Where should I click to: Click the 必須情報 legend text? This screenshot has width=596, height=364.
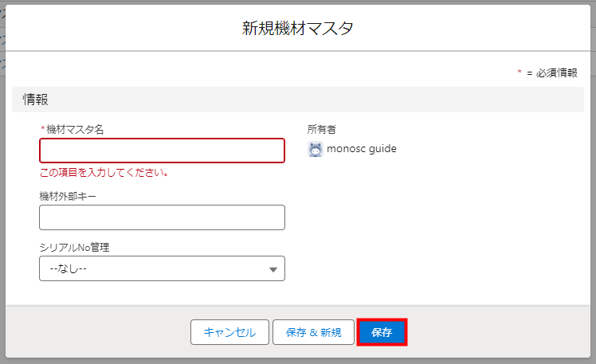557,72
